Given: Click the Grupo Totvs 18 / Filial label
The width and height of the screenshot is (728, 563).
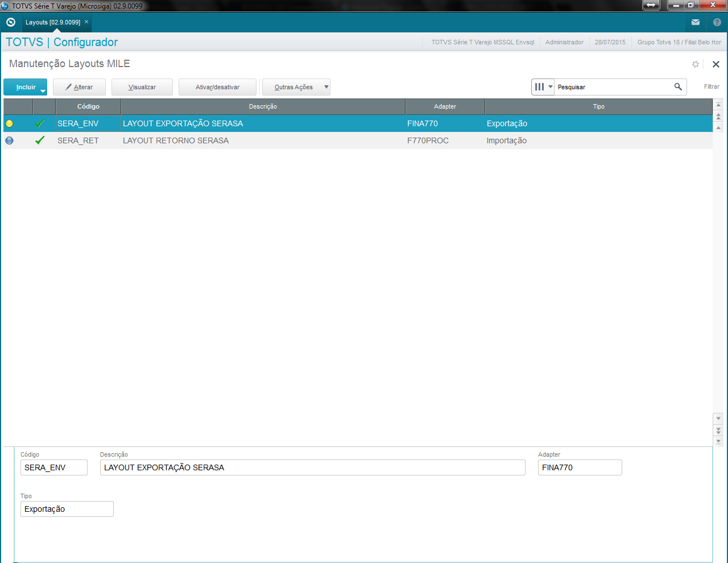Looking at the screenshot, I should [679, 42].
